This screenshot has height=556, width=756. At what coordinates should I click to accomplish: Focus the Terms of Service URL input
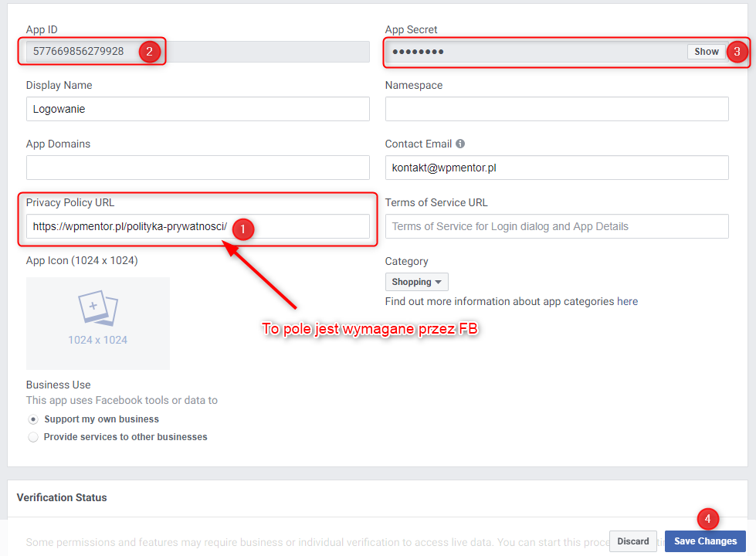[556, 226]
